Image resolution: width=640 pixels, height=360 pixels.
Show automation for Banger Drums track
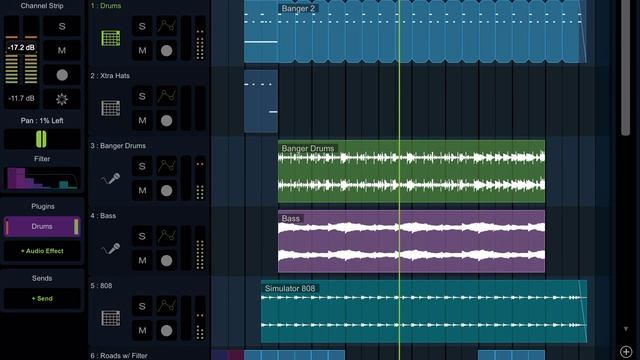point(167,166)
